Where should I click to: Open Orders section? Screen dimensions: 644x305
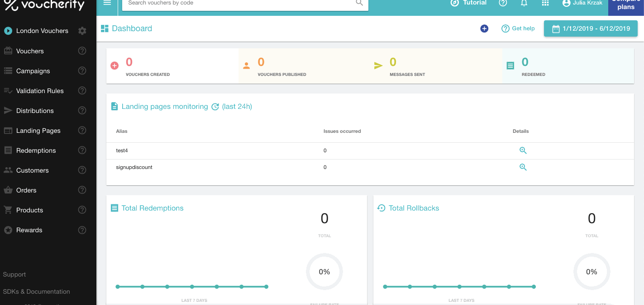click(26, 190)
